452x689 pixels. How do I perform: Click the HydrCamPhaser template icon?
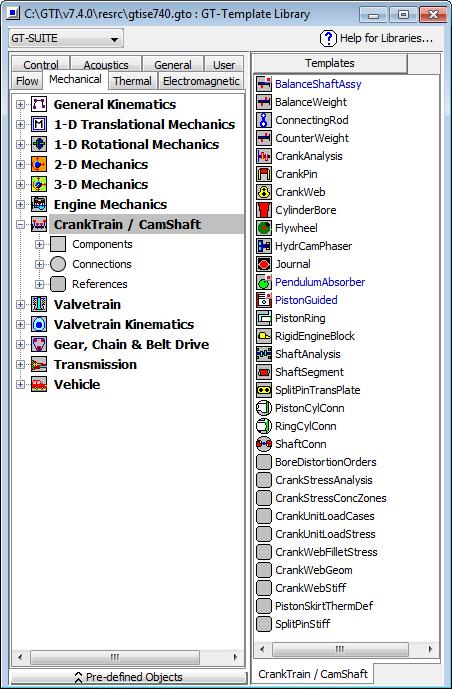264,246
